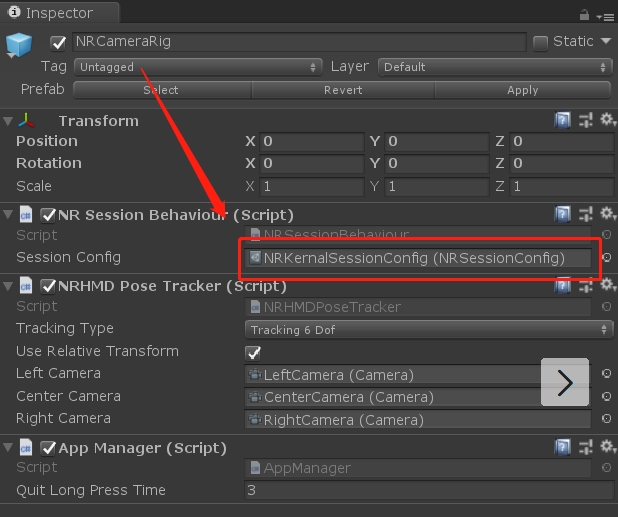618x517 pixels.
Task: Open NR Session Behaviour gear settings menu
Action: point(606,214)
